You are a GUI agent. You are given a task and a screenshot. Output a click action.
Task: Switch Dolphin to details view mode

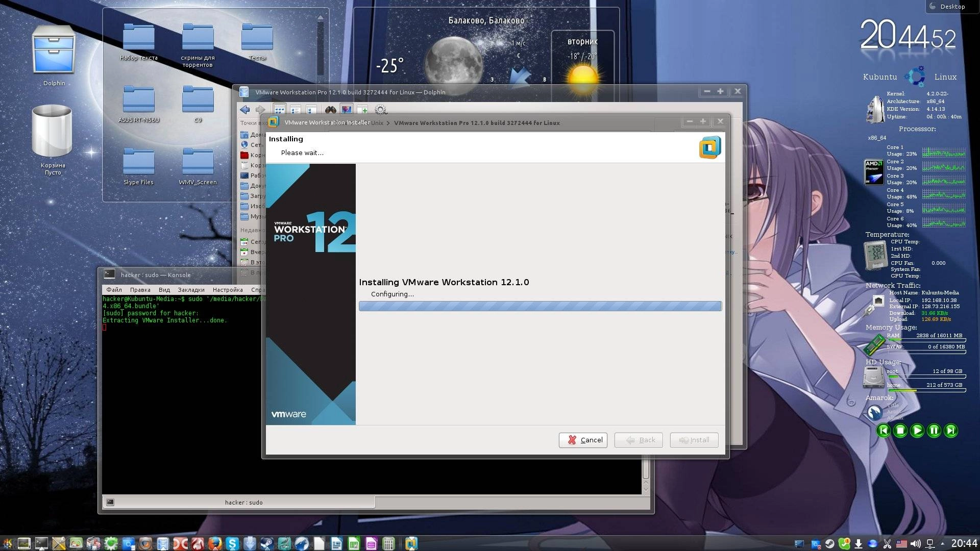pyautogui.click(x=311, y=110)
